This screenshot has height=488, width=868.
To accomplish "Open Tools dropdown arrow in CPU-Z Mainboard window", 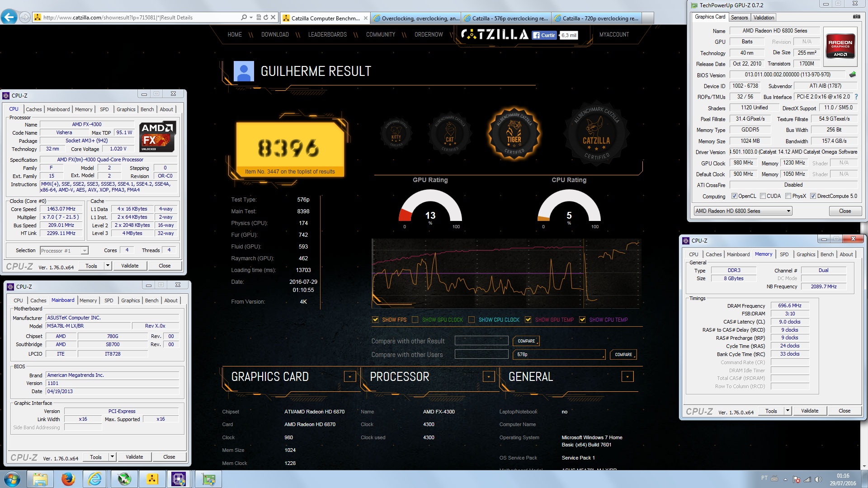I will click(x=112, y=457).
